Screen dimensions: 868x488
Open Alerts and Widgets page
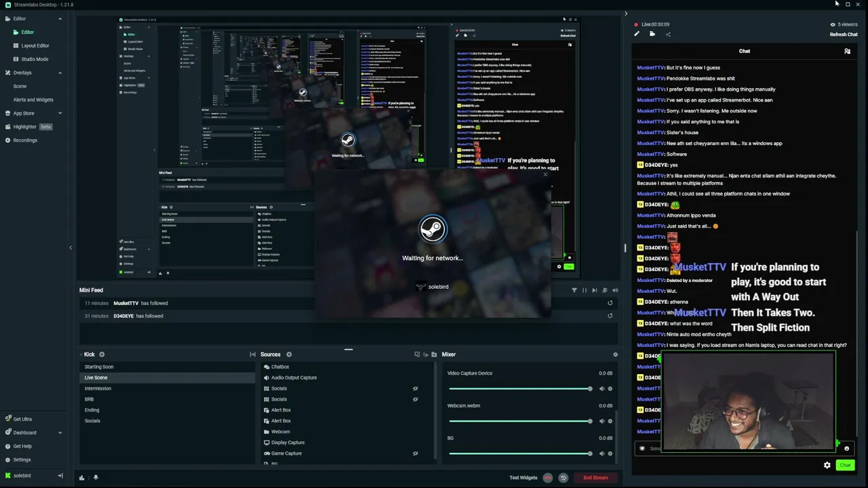[x=33, y=100]
